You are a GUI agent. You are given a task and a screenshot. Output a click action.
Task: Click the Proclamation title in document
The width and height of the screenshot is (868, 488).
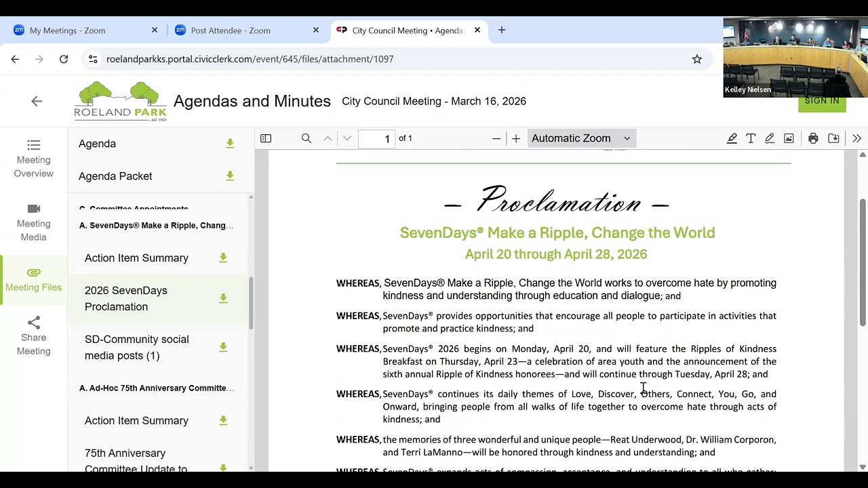coord(557,201)
